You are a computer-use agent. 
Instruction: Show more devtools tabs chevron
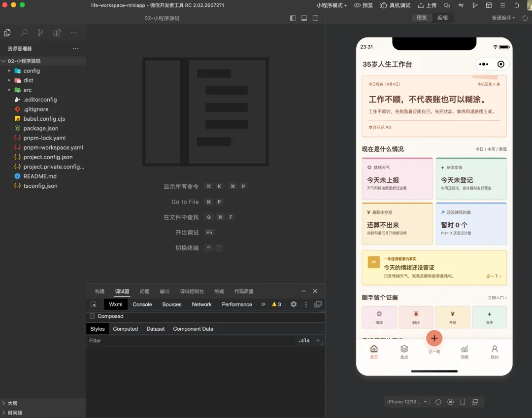coord(263,304)
